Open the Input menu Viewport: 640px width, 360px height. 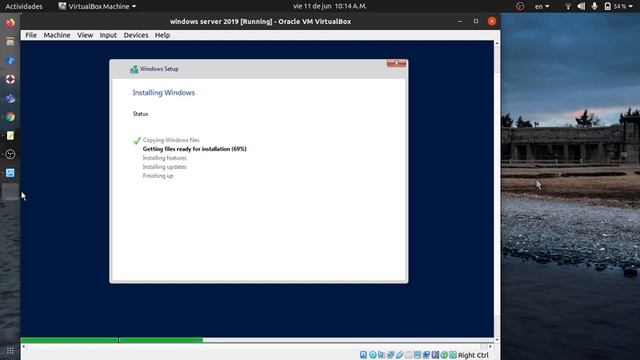coord(108,35)
